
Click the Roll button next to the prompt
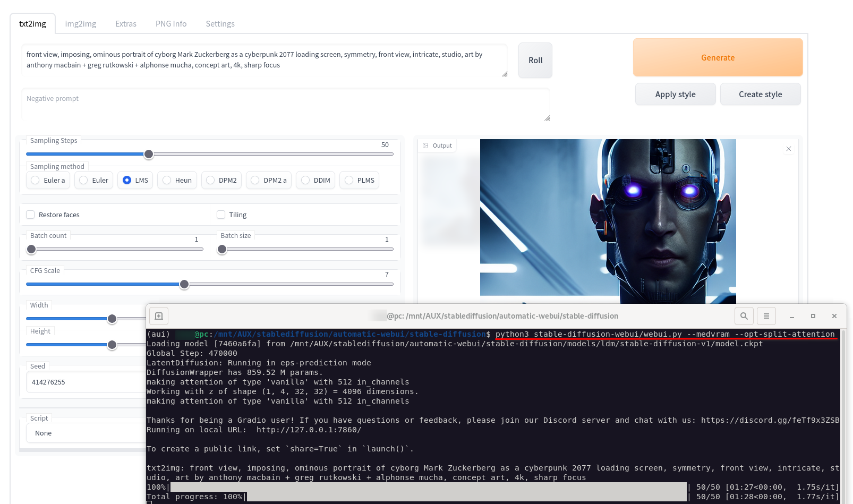535,60
